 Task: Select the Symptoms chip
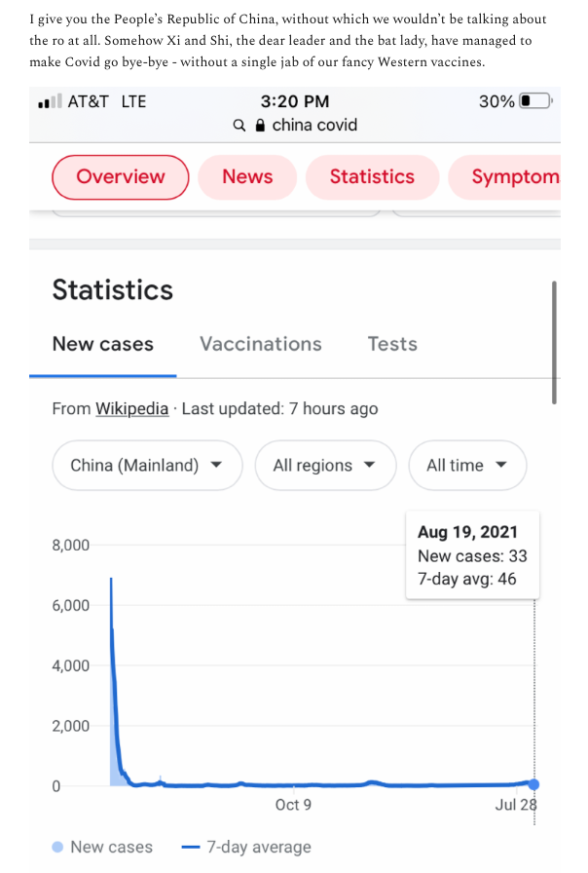coord(504,177)
